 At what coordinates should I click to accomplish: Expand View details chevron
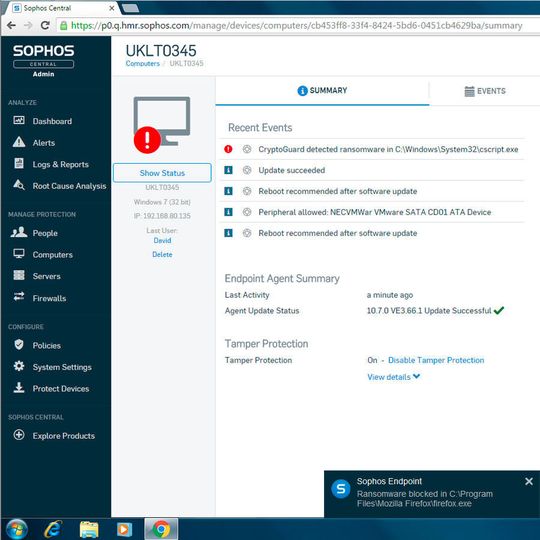(x=416, y=376)
